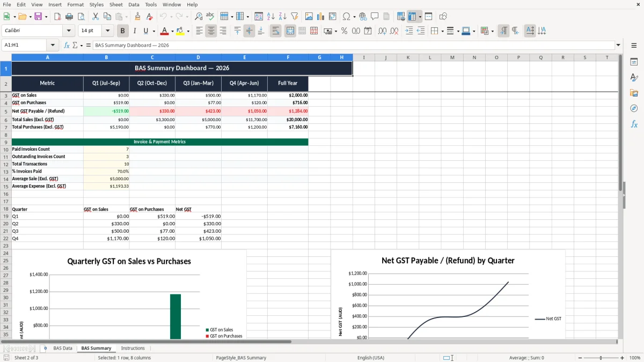644x362 pixels.
Task: Open the Styles menu
Action: 97,4
